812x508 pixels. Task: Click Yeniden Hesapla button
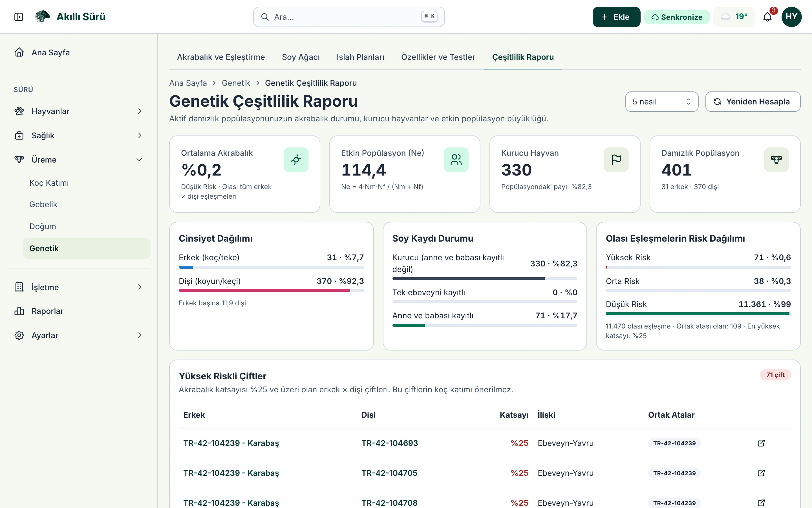[753, 102]
